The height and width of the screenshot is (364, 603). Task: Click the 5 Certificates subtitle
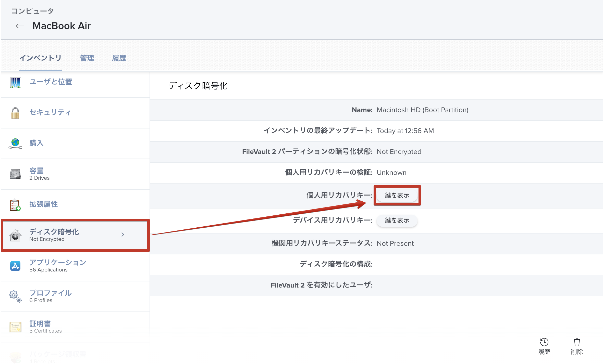coord(46,331)
